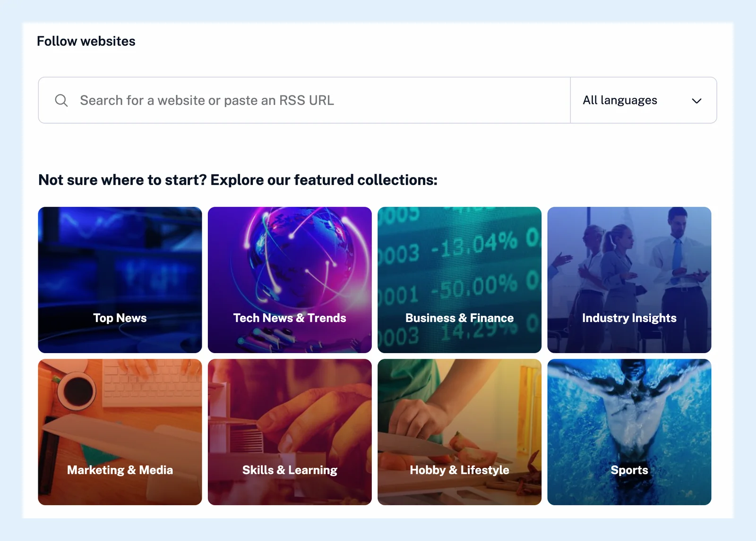756x541 pixels.
Task: Click the search magnifier icon
Action: tap(61, 100)
